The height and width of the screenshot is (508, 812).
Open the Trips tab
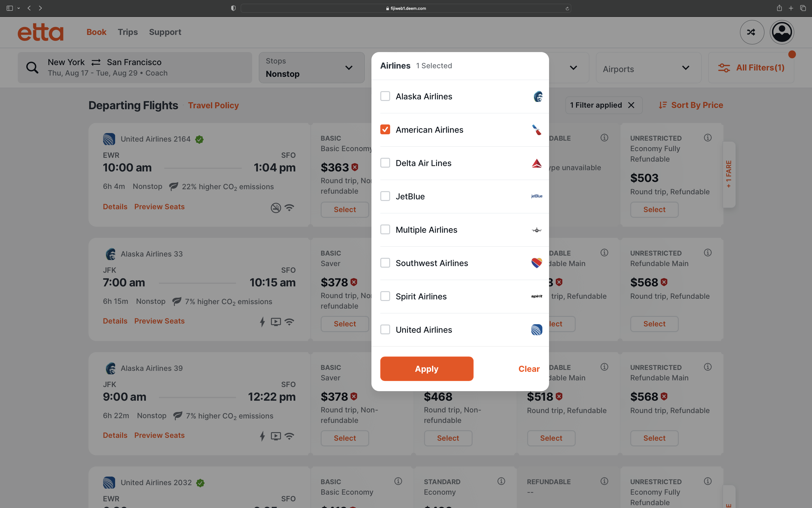point(128,32)
